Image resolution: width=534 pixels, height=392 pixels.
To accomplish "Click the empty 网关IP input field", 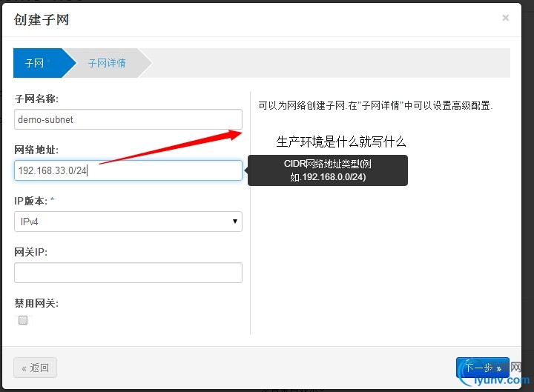I will pos(128,273).
